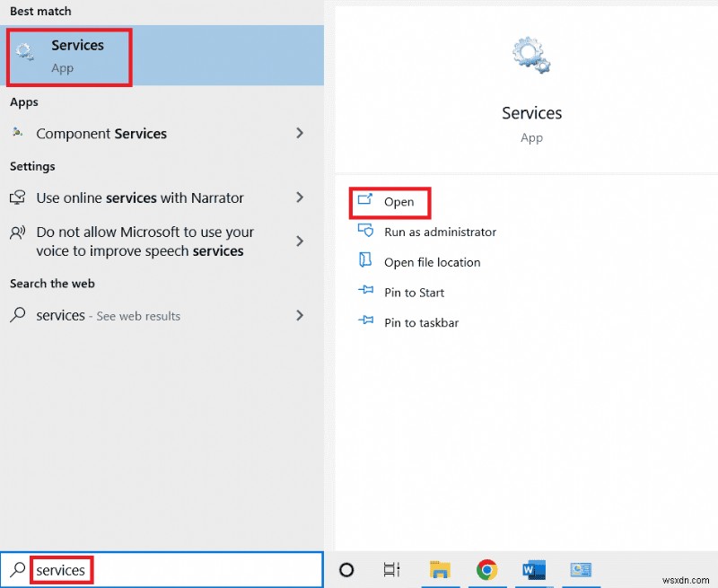The height and width of the screenshot is (588, 718).
Task: Expand the Component Services result chevron
Action: [300, 133]
